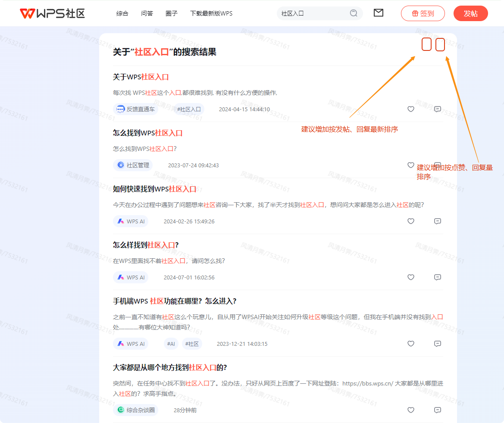Click the snippet starting 之前一直不知道有社区
This screenshot has height=423, width=504.
coord(278,322)
